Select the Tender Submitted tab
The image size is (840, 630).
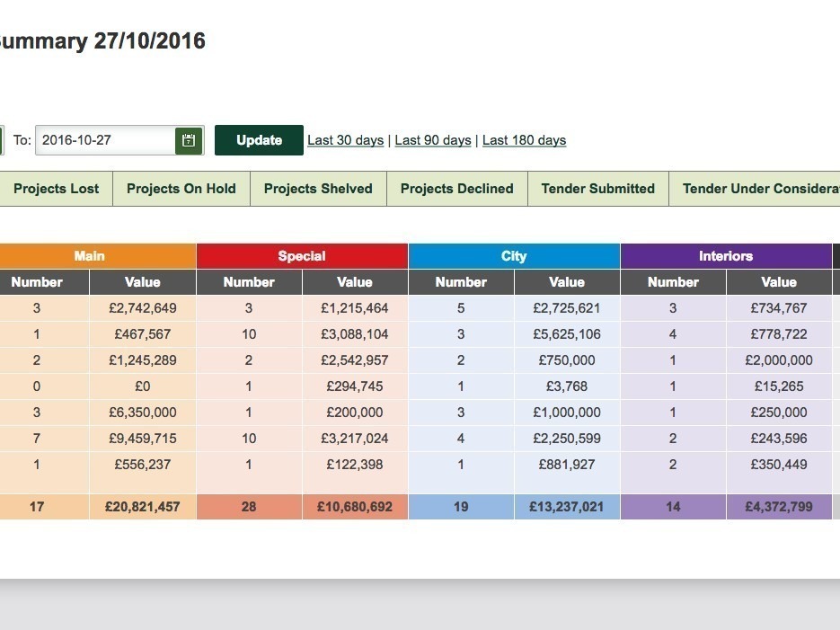point(597,189)
